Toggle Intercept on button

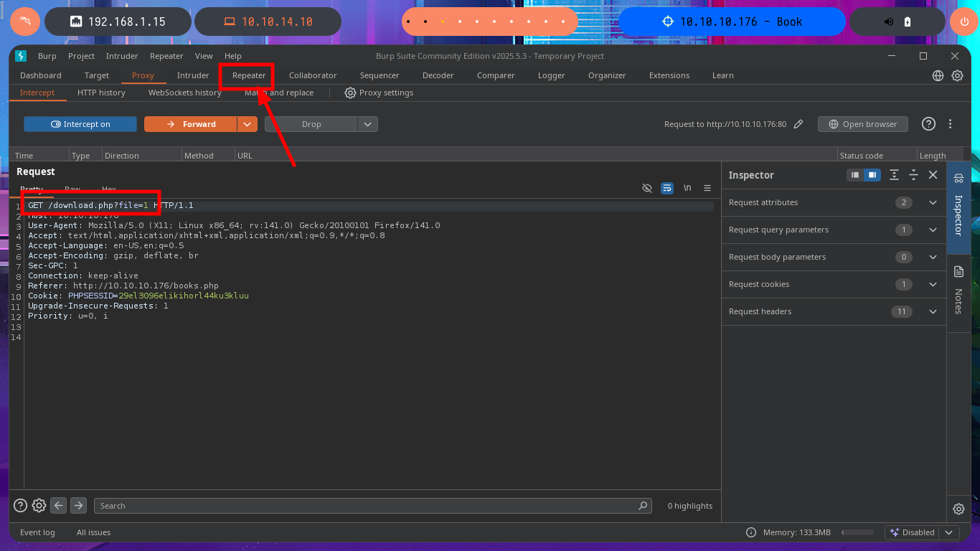point(80,124)
